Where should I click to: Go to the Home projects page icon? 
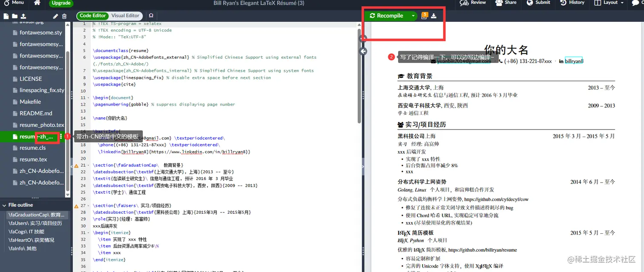point(37,3)
